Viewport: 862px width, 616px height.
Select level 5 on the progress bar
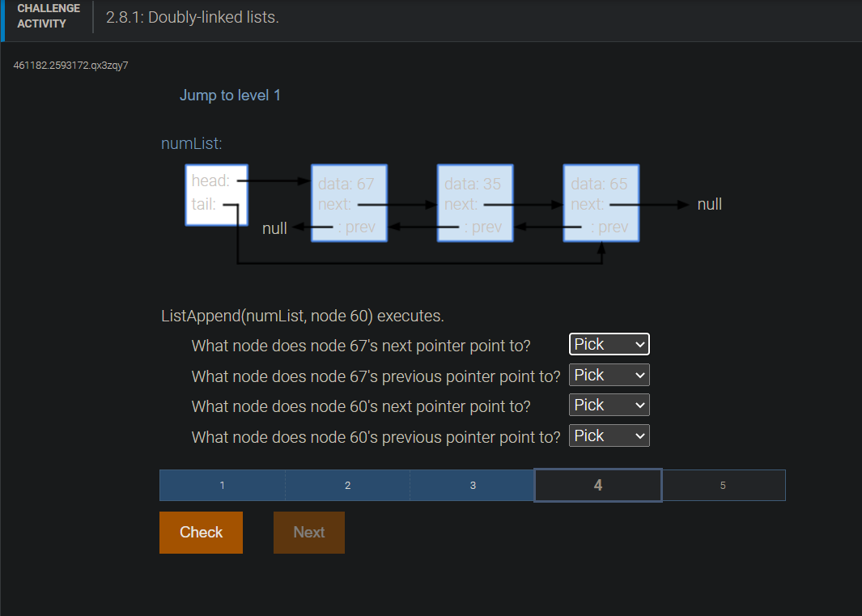tap(724, 485)
